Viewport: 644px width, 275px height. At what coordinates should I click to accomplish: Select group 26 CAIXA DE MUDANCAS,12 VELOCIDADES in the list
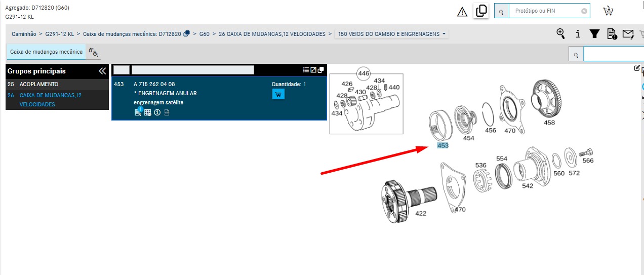point(57,100)
